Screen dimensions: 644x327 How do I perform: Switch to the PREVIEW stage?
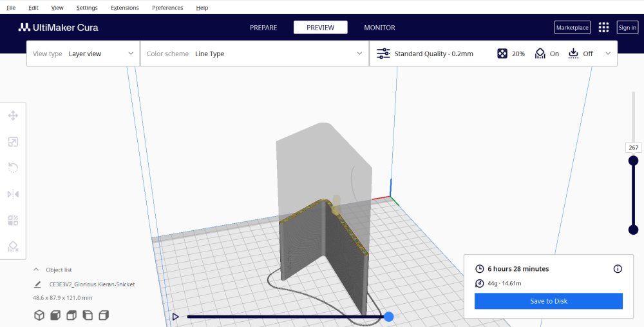(320, 28)
